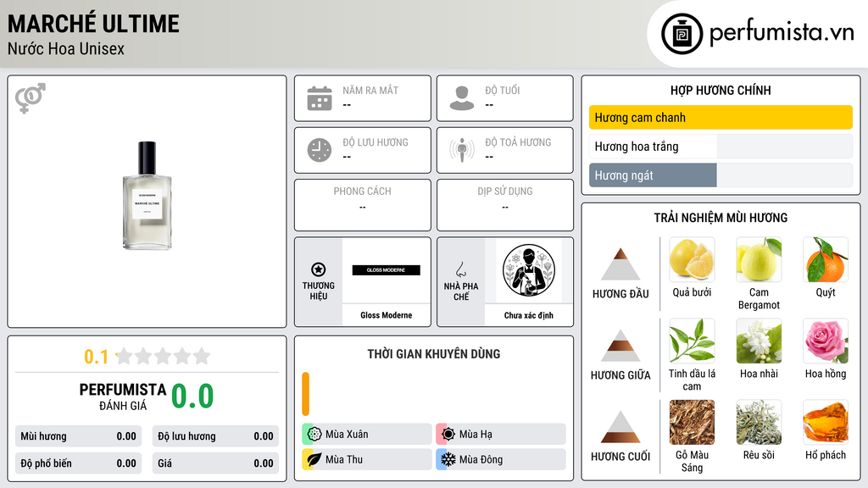Select the Rêu sồi note image
Screen dimensions: 868x488
(x=759, y=422)
